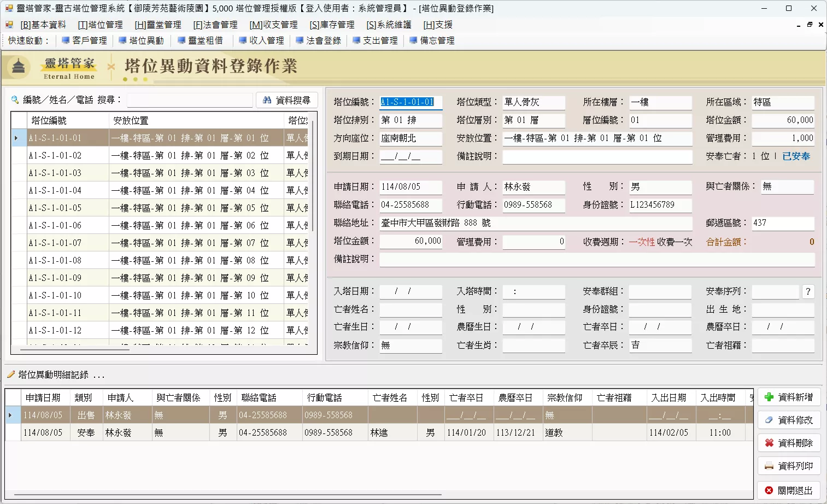
Task: Open the [S]系統維護 menu
Action: 389,25
